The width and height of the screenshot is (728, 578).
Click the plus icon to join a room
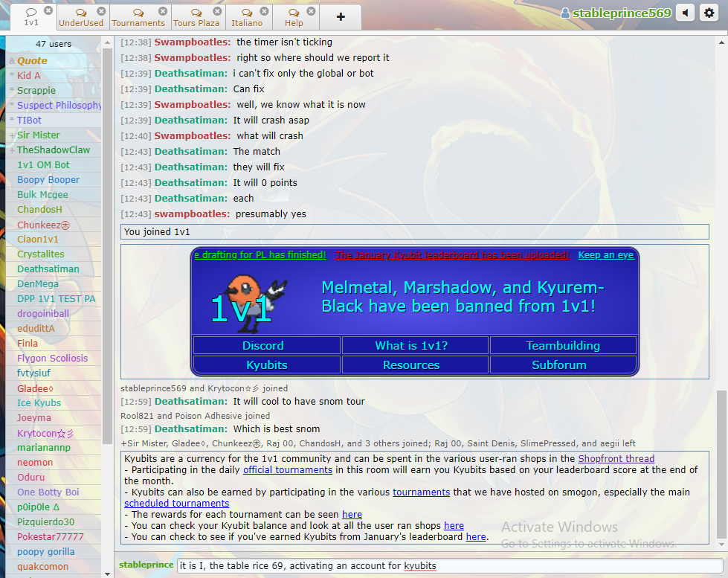tap(341, 17)
